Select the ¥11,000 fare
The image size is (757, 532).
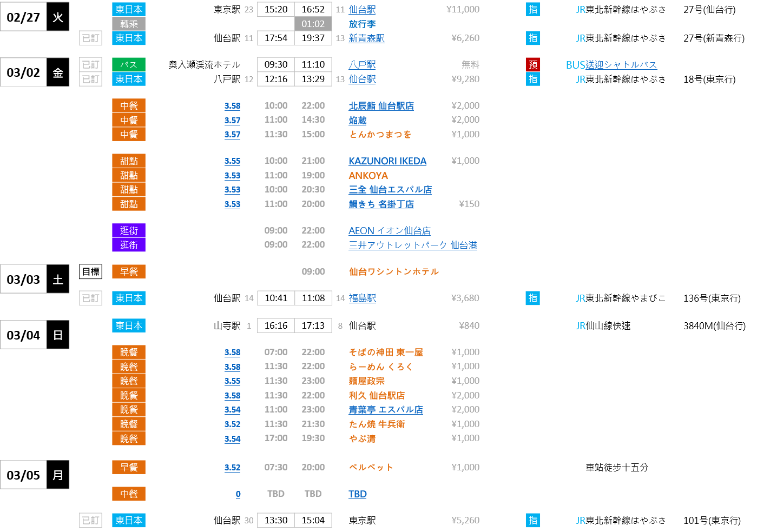(463, 9)
